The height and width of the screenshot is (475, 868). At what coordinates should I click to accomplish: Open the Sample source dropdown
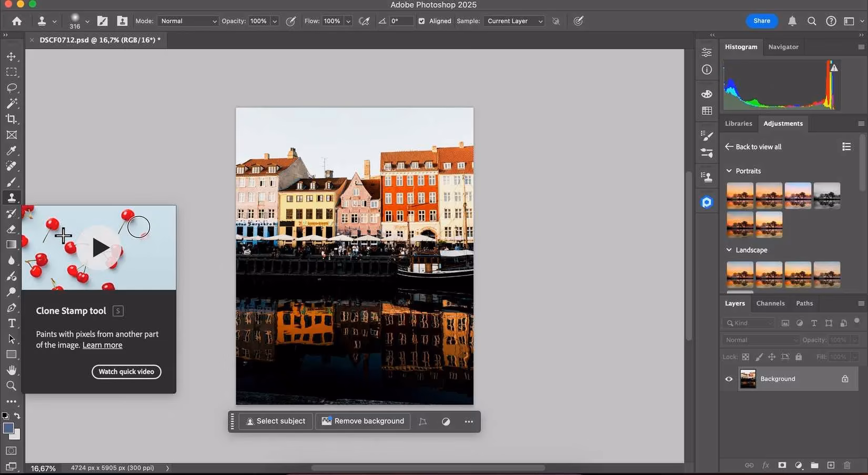click(513, 21)
